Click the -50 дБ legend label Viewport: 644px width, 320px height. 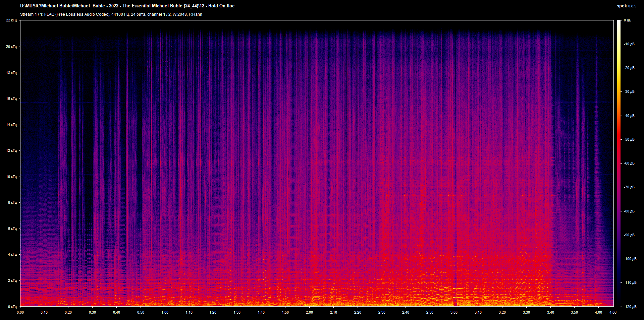[x=629, y=140]
